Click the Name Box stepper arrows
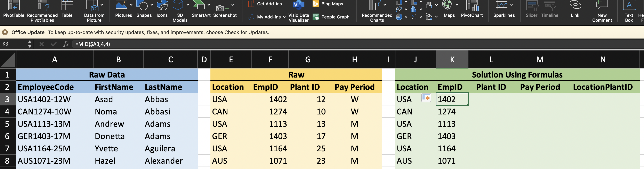644x169 pixels. click(x=30, y=44)
